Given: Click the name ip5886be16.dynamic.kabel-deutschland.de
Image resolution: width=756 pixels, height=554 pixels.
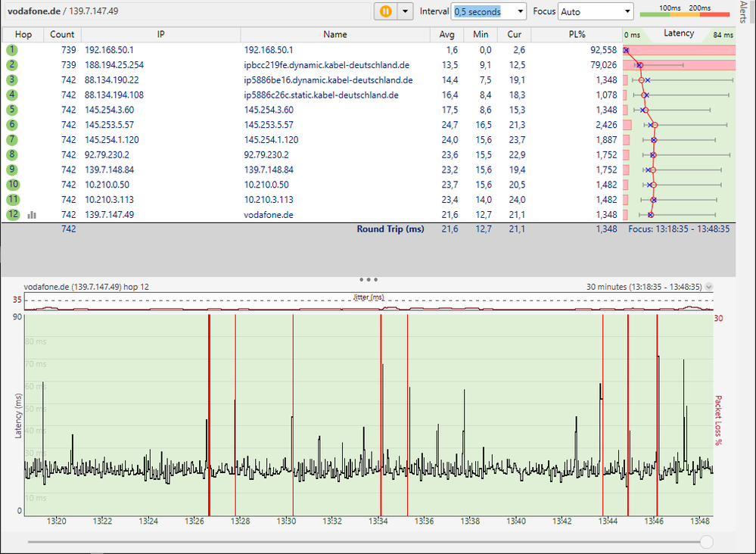Looking at the screenshot, I should [x=328, y=79].
